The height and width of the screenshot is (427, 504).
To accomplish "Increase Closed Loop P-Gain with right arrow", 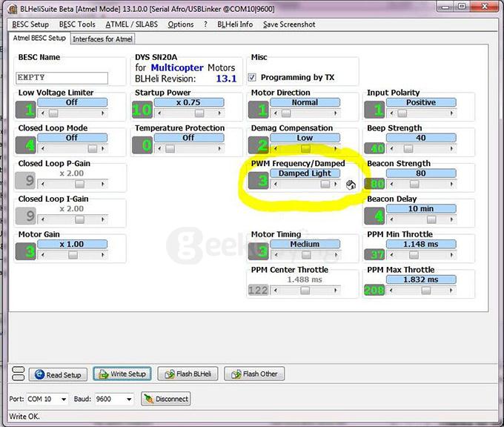I will click(103, 184).
